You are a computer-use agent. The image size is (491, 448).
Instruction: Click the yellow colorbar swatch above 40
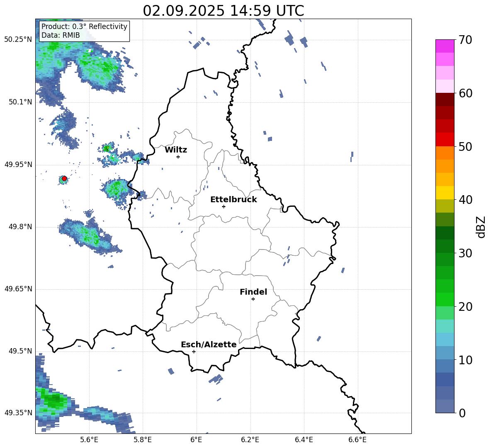point(445,193)
